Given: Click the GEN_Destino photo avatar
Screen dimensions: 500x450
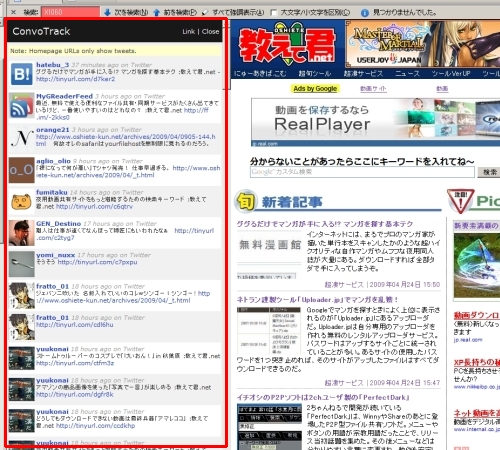Looking at the screenshot, I should pos(22,233).
